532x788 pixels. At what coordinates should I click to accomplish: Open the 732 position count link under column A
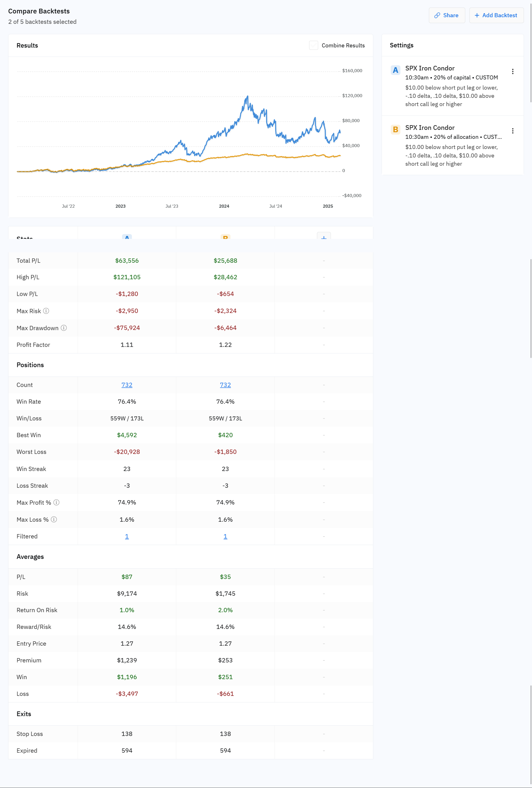(x=127, y=384)
